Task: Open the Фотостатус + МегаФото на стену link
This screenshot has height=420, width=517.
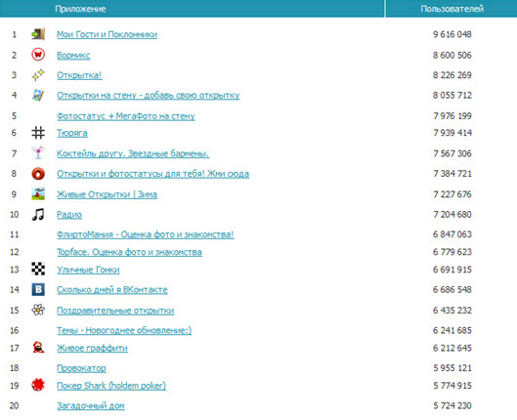Action: pyautogui.click(x=126, y=116)
